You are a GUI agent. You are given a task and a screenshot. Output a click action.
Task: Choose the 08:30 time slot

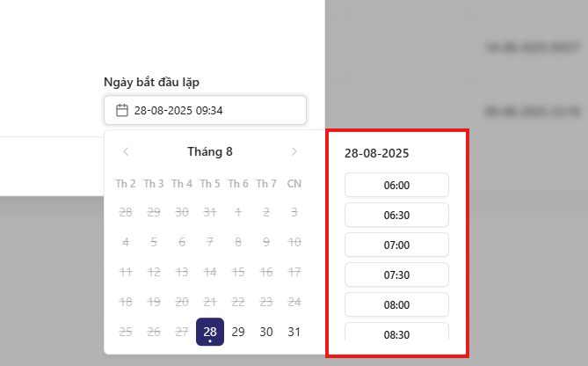pos(396,333)
